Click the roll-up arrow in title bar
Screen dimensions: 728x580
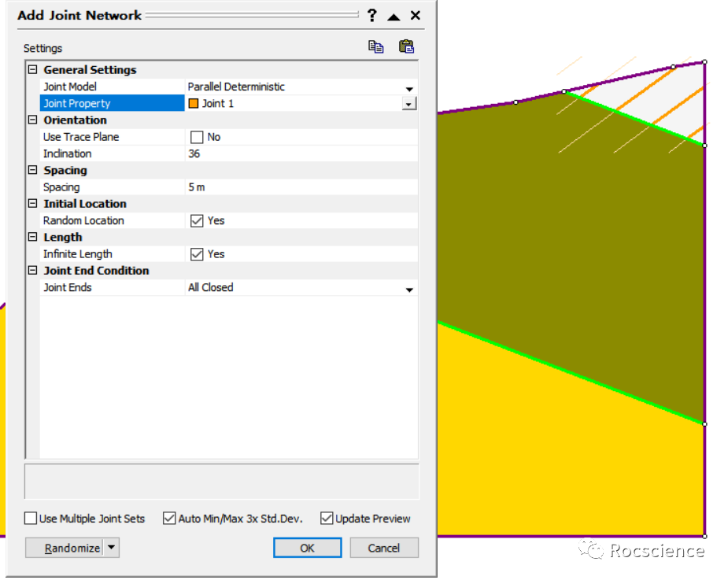point(394,16)
